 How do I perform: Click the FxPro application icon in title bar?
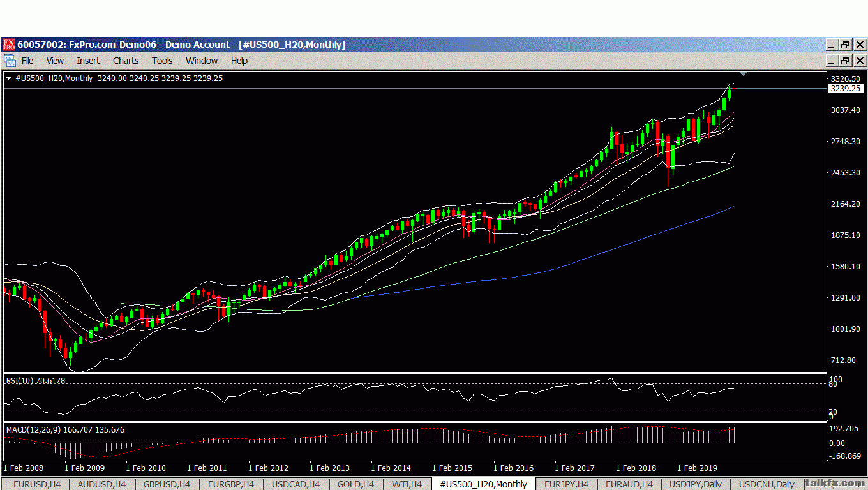point(9,45)
